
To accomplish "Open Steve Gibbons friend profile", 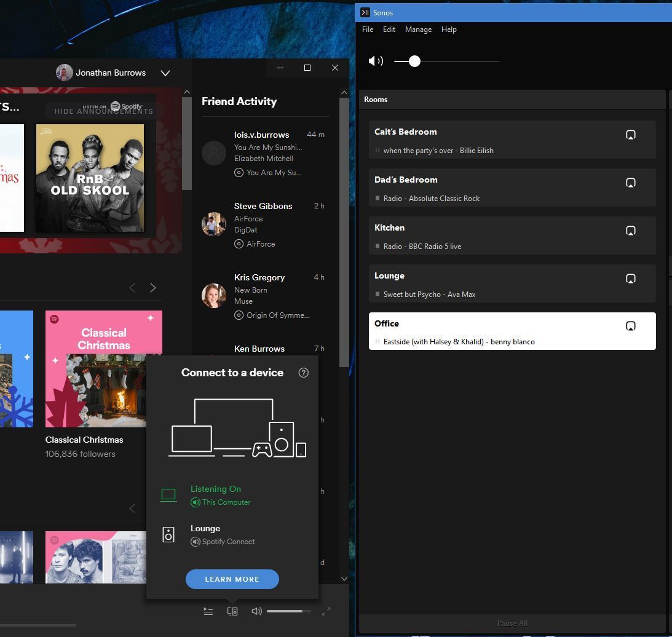I will [x=263, y=206].
